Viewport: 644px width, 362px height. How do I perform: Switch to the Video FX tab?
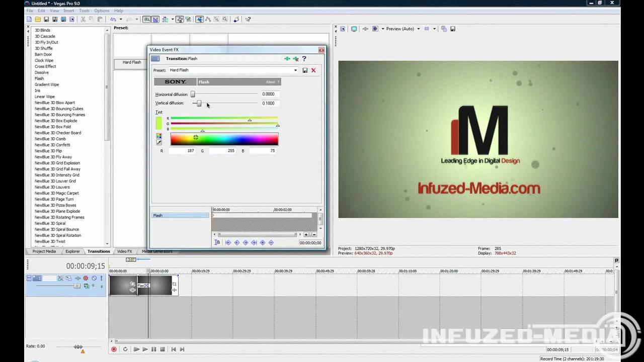(124, 251)
